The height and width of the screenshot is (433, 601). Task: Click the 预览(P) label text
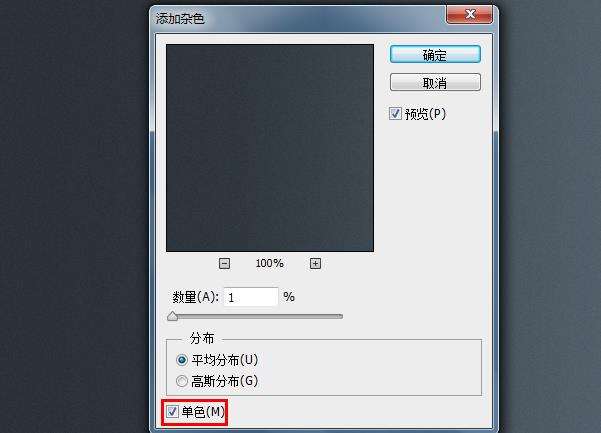click(425, 114)
